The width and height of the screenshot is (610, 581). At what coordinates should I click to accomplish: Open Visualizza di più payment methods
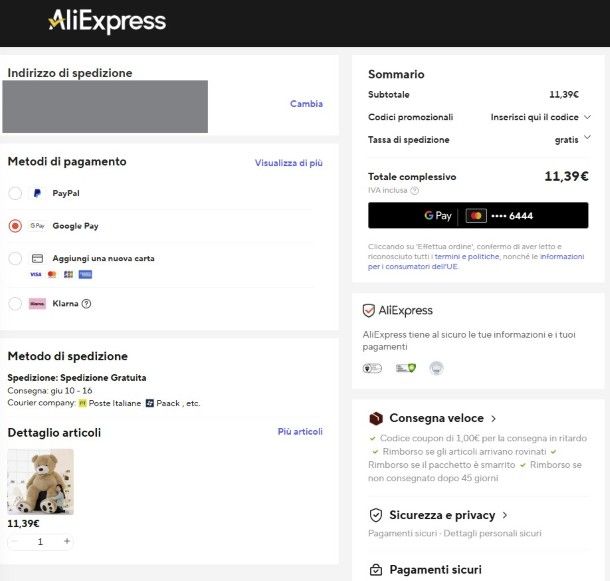click(289, 163)
